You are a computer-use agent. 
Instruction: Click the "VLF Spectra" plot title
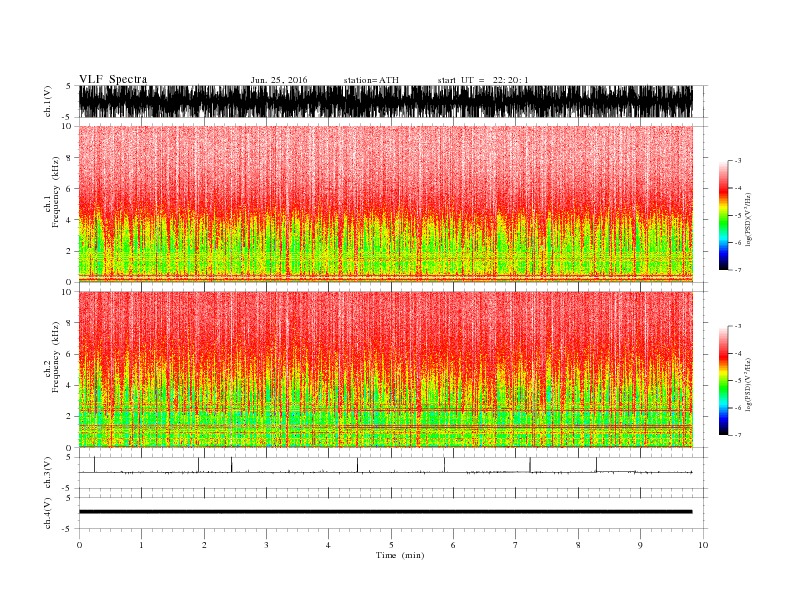coord(113,79)
